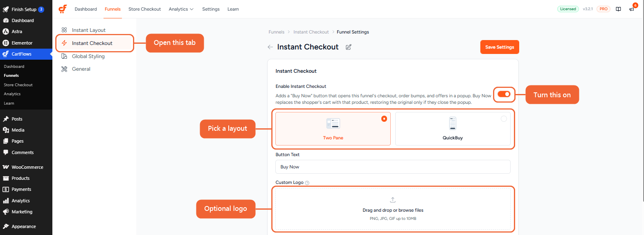The width and height of the screenshot is (644, 235).
Task: Click the edit pencil beside Instant Checkout title
Action: pyautogui.click(x=349, y=47)
